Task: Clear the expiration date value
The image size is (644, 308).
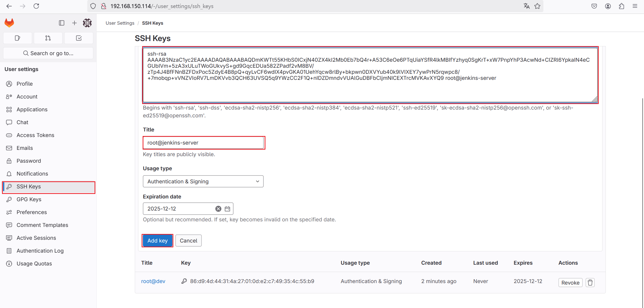Action: (x=218, y=209)
